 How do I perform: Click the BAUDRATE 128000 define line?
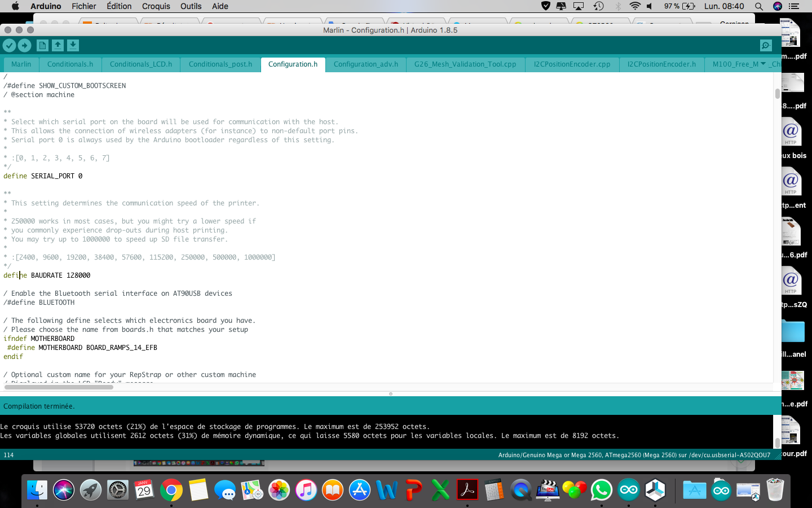47,275
